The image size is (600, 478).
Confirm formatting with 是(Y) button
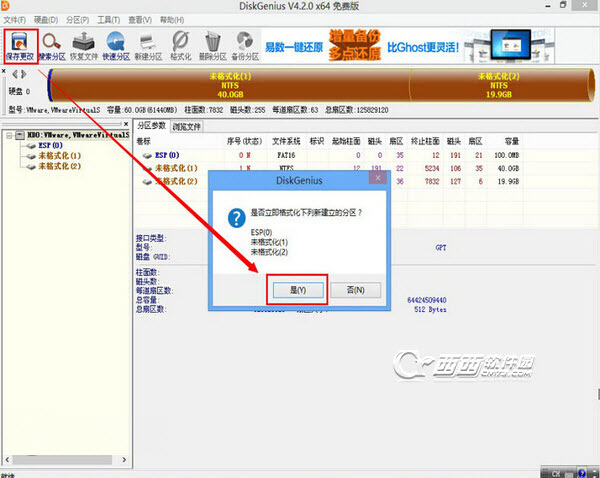(x=298, y=290)
